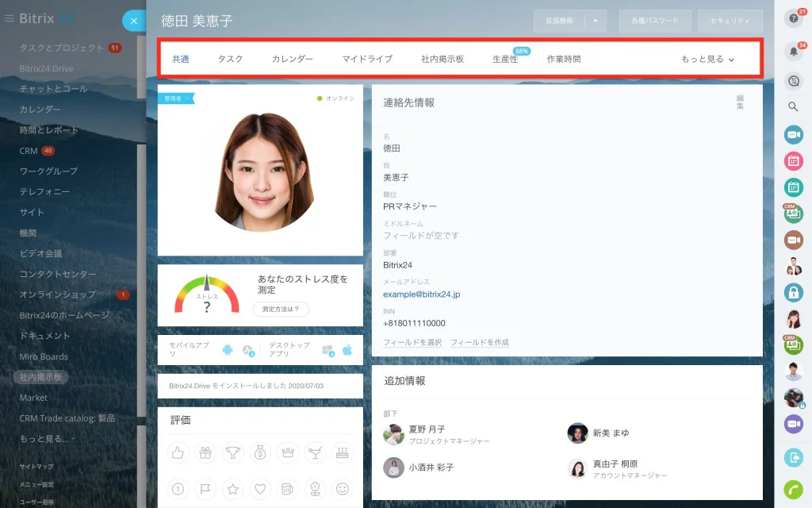Open subordinate 夏野 月子 profile
This screenshot has height=508, width=812.
click(x=427, y=429)
